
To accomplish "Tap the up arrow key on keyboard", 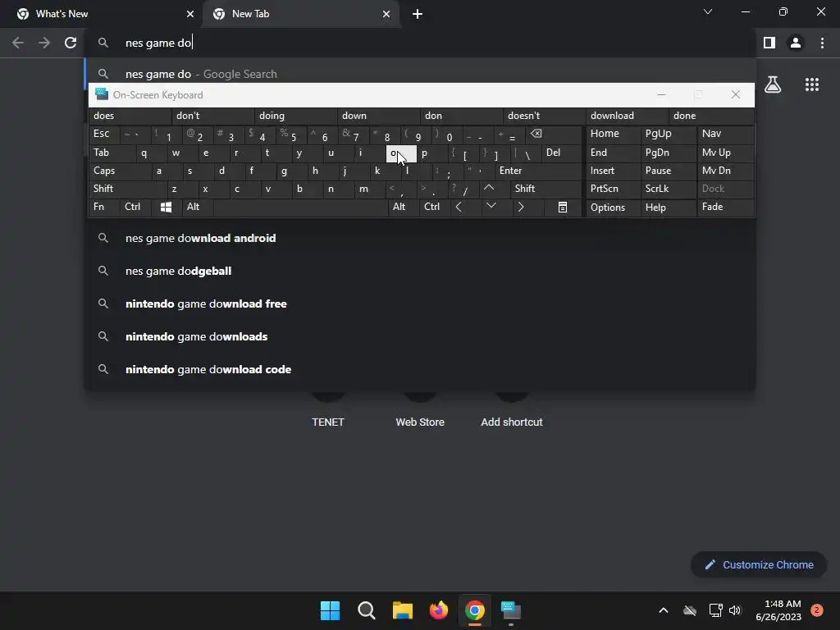I will (489, 188).
